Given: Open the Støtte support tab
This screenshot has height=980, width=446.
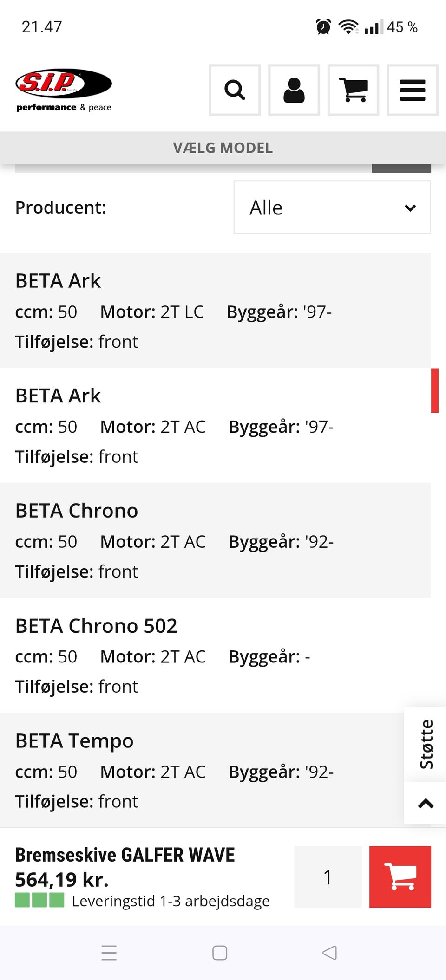Looking at the screenshot, I should point(426,744).
